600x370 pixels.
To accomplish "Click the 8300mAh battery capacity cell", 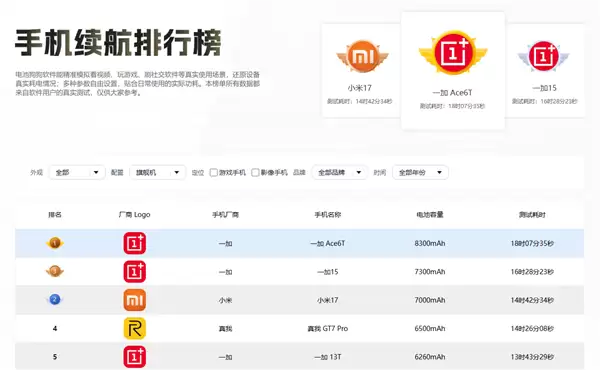I will point(430,243).
